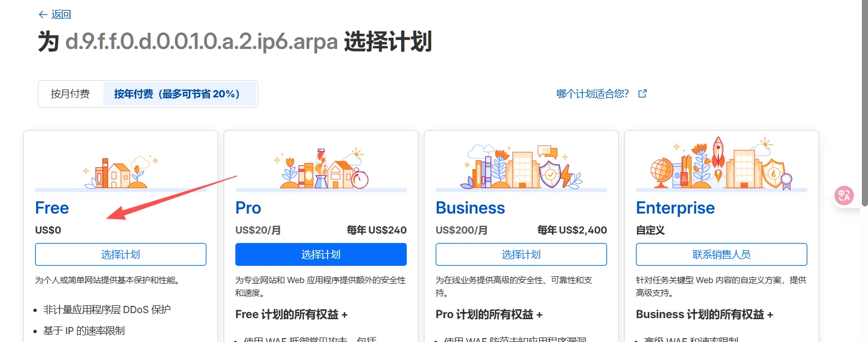Click the Business plan title
This screenshot has height=342, width=868.
470,208
